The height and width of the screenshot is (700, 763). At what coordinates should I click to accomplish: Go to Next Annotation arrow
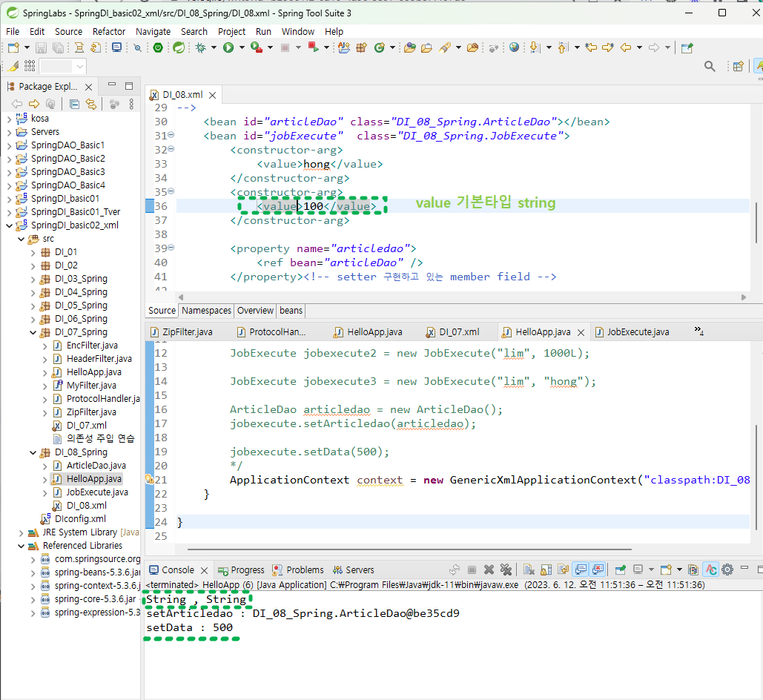[x=535, y=47]
